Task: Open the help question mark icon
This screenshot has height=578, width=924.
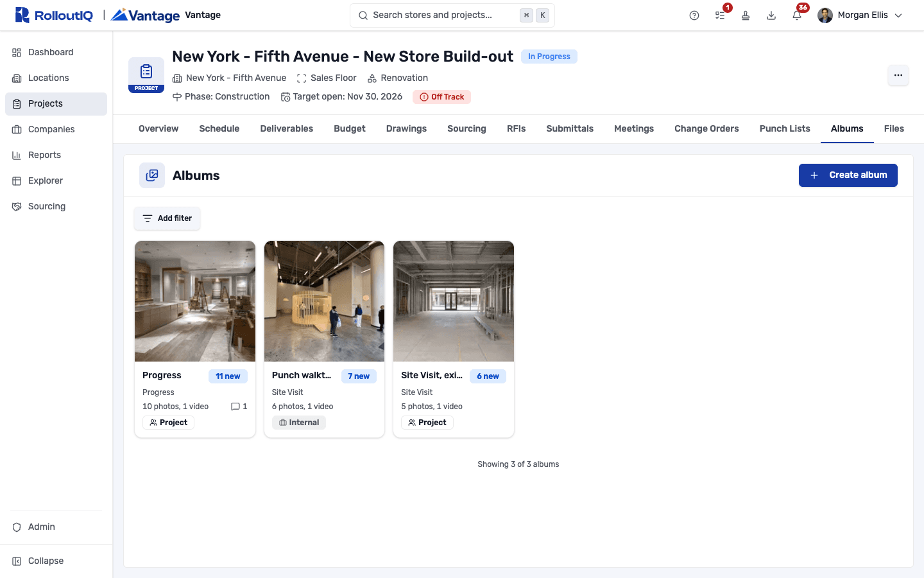Action: pyautogui.click(x=694, y=15)
